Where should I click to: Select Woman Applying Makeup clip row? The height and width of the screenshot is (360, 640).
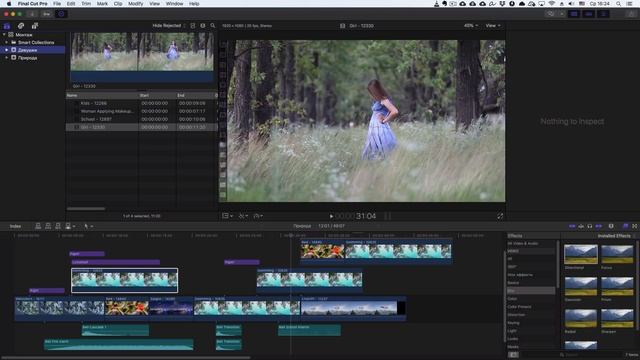click(141, 111)
